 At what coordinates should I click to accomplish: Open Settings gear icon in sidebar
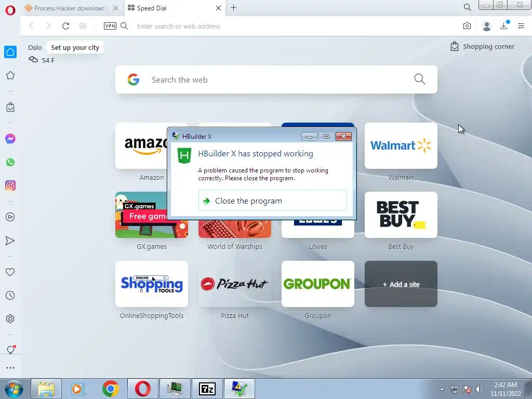pyautogui.click(x=10, y=318)
